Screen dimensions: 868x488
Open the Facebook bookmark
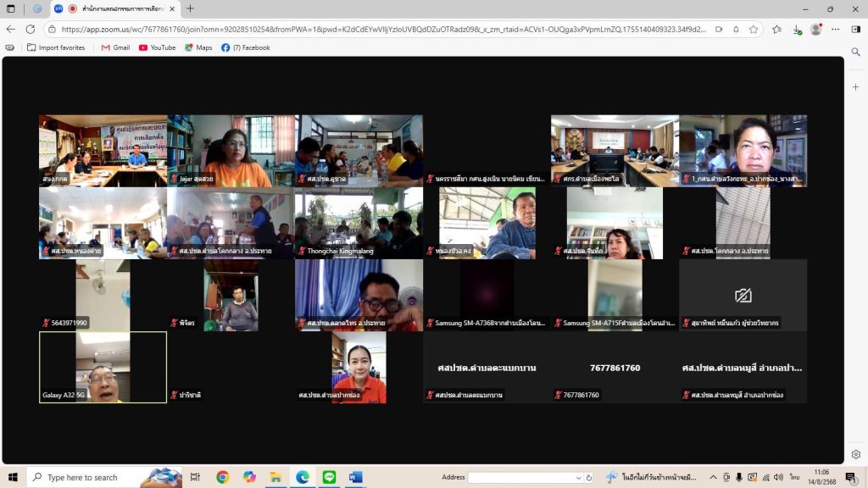click(x=245, y=47)
